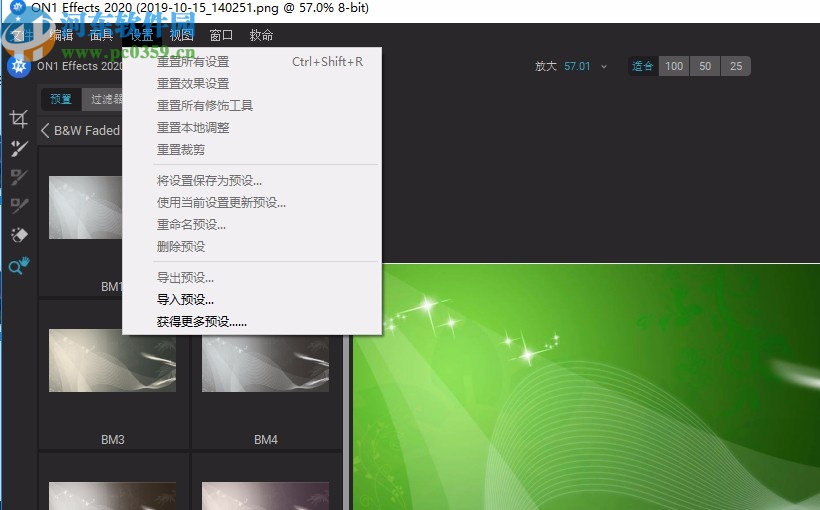Open the 面具 menu
Image resolution: width=820 pixels, height=510 pixels.
101,35
